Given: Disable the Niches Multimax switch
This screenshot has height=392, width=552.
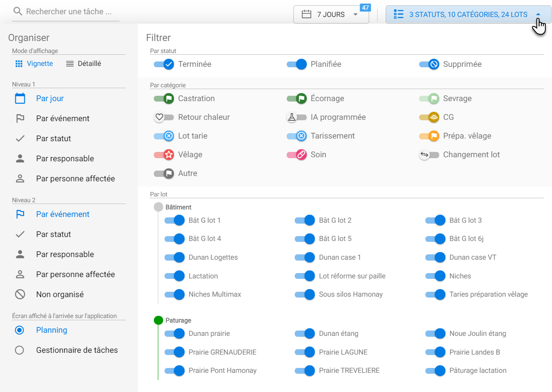Looking at the screenshot, I should click(x=174, y=294).
